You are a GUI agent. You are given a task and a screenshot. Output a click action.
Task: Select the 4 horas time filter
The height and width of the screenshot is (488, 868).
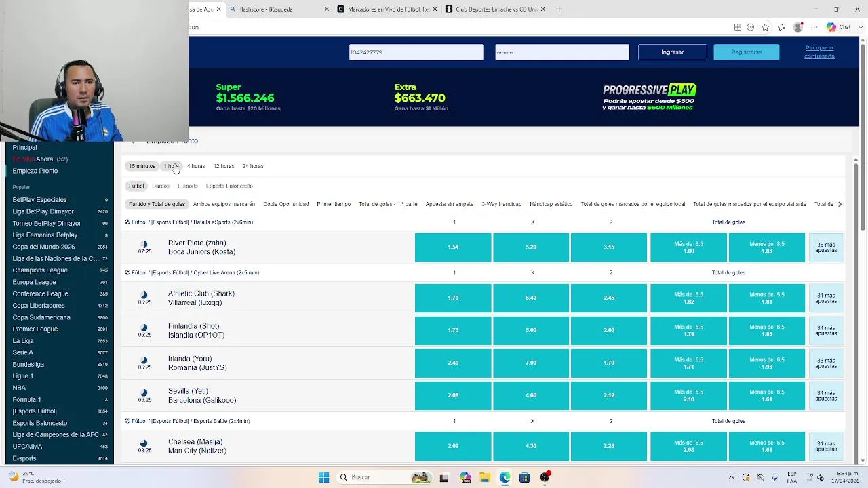pyautogui.click(x=196, y=166)
